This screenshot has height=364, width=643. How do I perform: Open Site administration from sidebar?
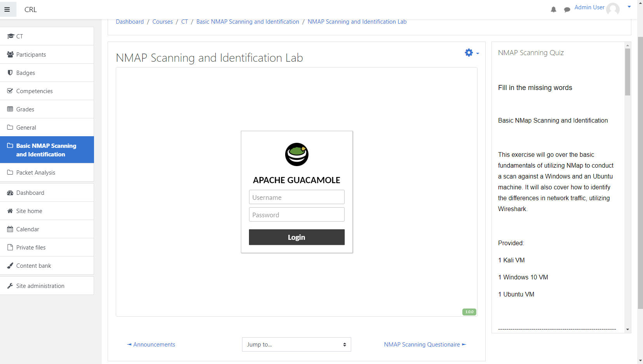(x=40, y=286)
